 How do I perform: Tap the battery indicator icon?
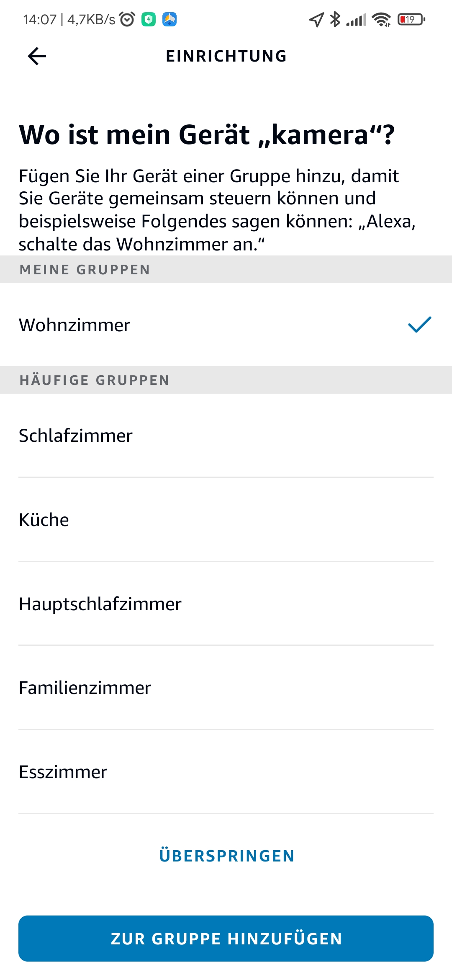tap(411, 19)
